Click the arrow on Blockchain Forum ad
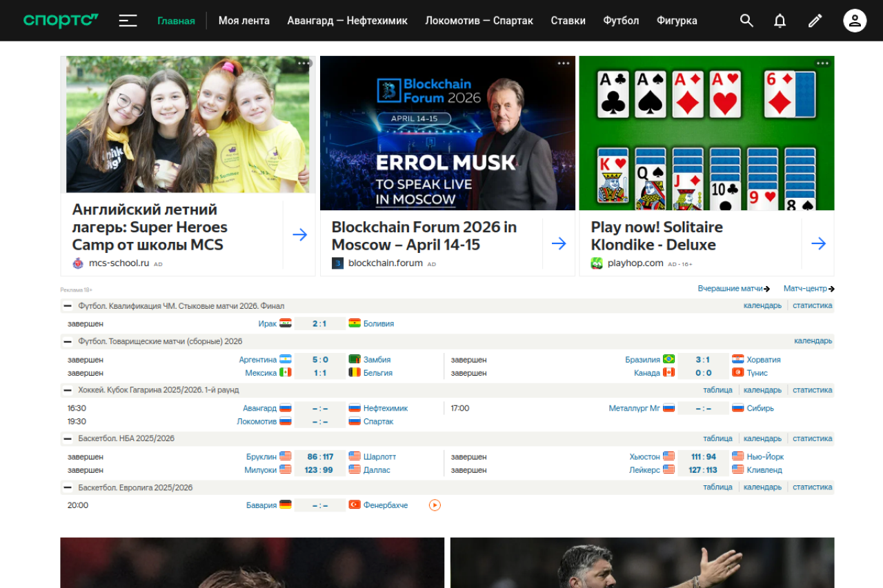This screenshot has height=588, width=883. pos(559,243)
